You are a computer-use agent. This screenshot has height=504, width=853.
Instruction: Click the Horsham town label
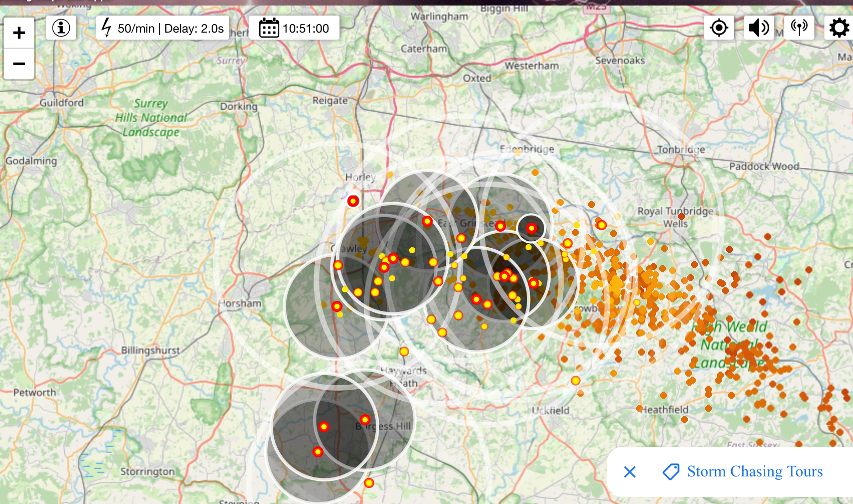coord(240,303)
